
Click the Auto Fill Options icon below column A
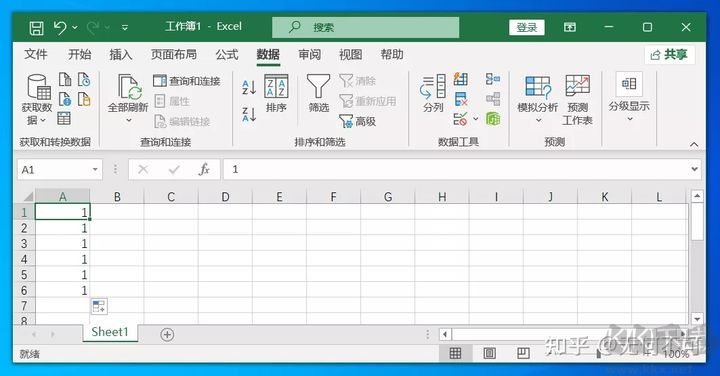click(x=99, y=306)
